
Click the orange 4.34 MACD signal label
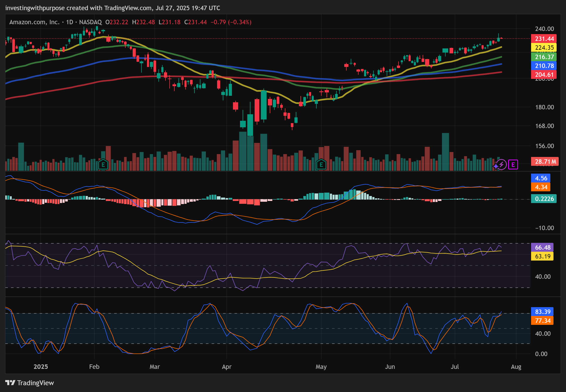coord(541,187)
